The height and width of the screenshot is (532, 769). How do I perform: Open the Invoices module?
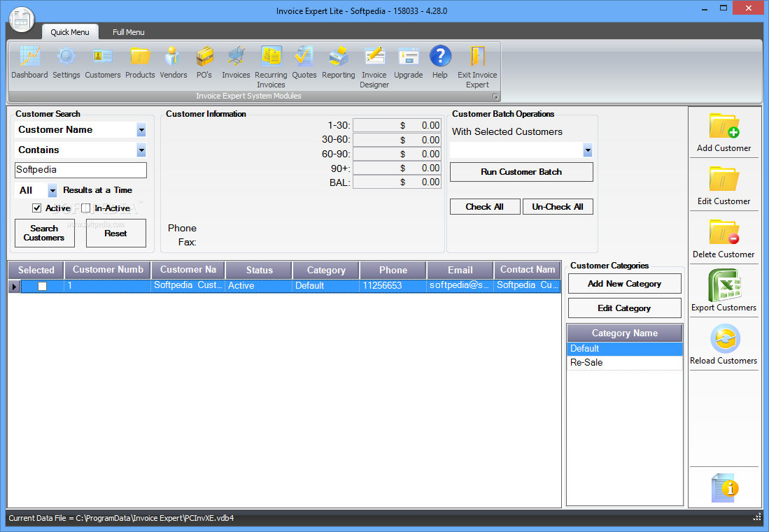(236, 62)
